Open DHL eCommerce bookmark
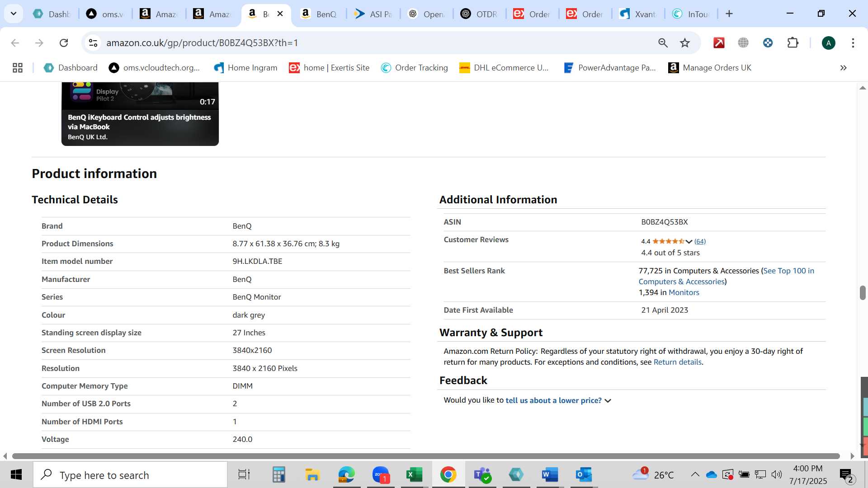 click(504, 68)
